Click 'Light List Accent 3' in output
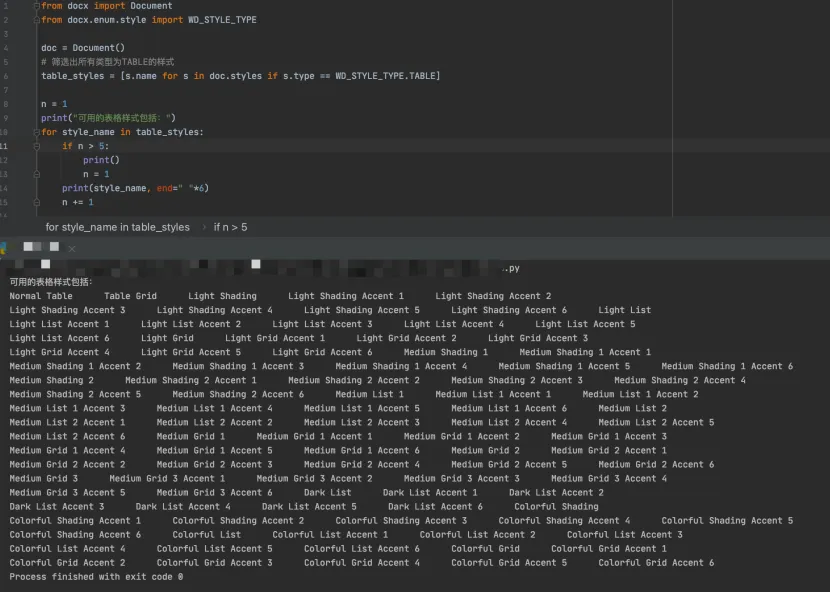This screenshot has width=830, height=592. [x=322, y=325]
